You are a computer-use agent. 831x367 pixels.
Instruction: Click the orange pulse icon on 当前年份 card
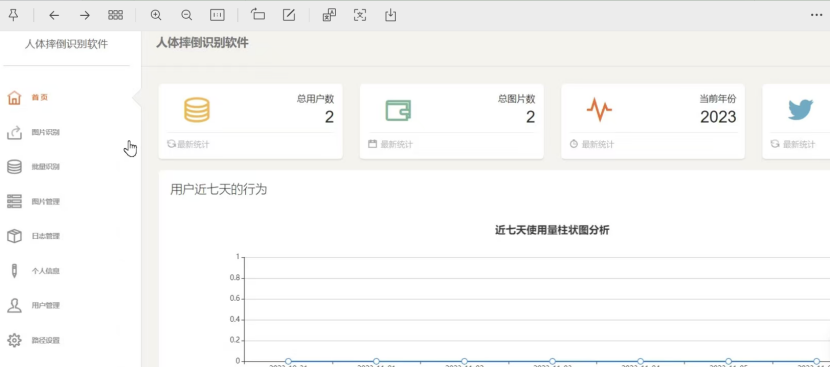(x=599, y=110)
